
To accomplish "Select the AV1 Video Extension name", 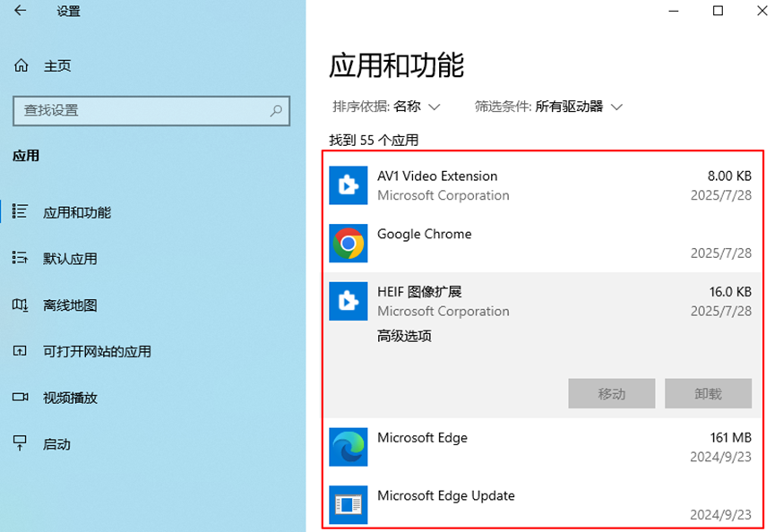I will 437,176.
